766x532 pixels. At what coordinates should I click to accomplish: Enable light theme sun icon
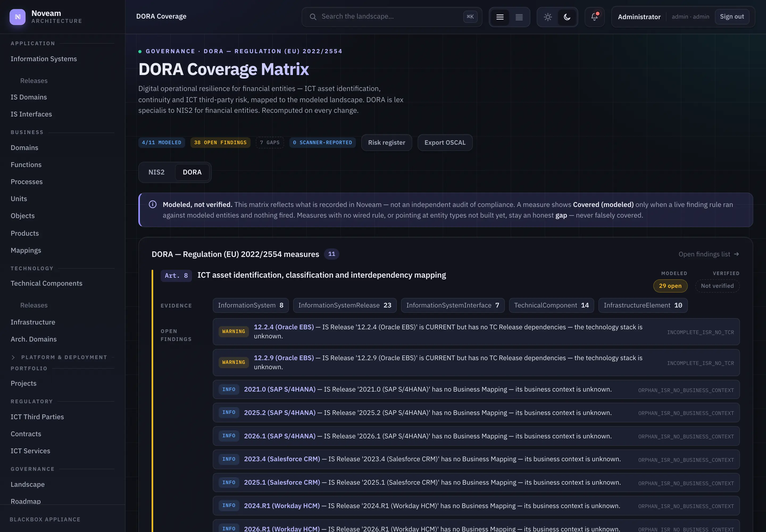(548, 17)
